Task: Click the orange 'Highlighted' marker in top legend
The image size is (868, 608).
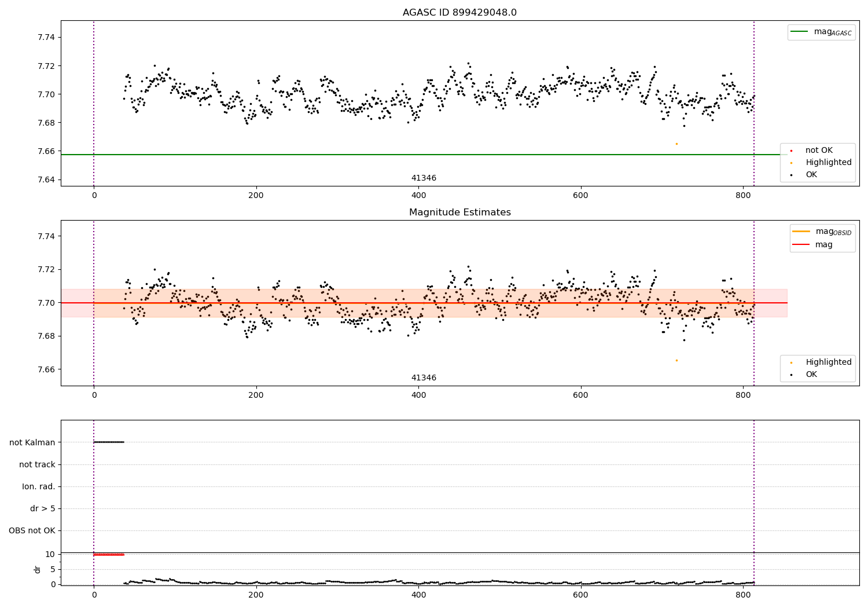Action: click(x=791, y=163)
